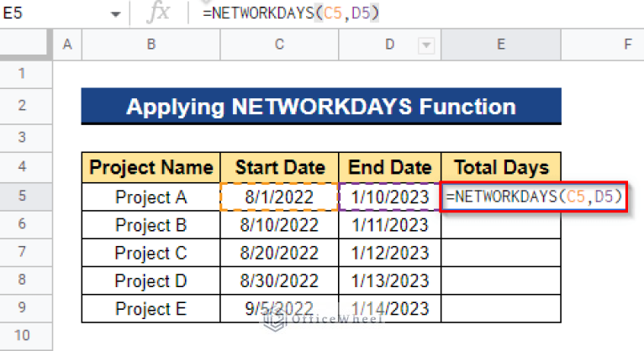Select row 3 header
644x351 pixels.
[26, 139]
